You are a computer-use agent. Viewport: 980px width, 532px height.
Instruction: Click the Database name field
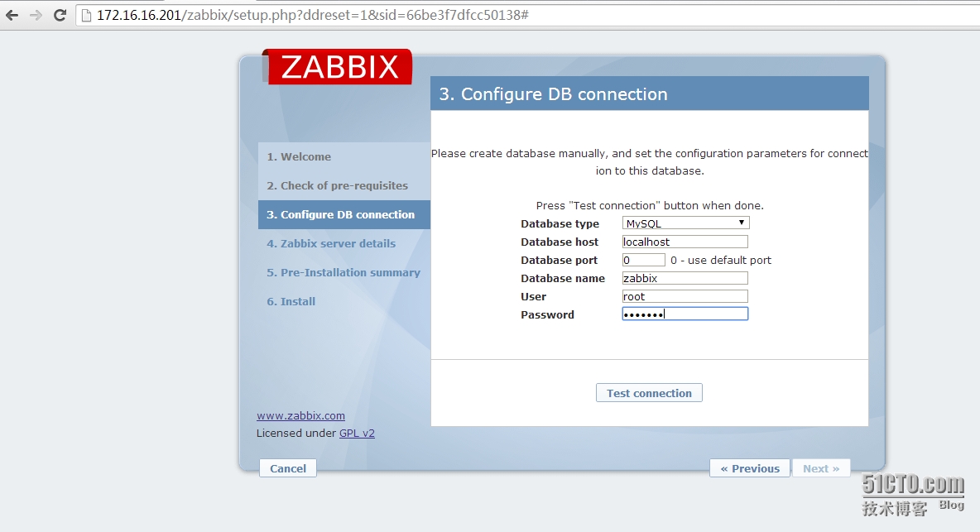click(x=685, y=278)
